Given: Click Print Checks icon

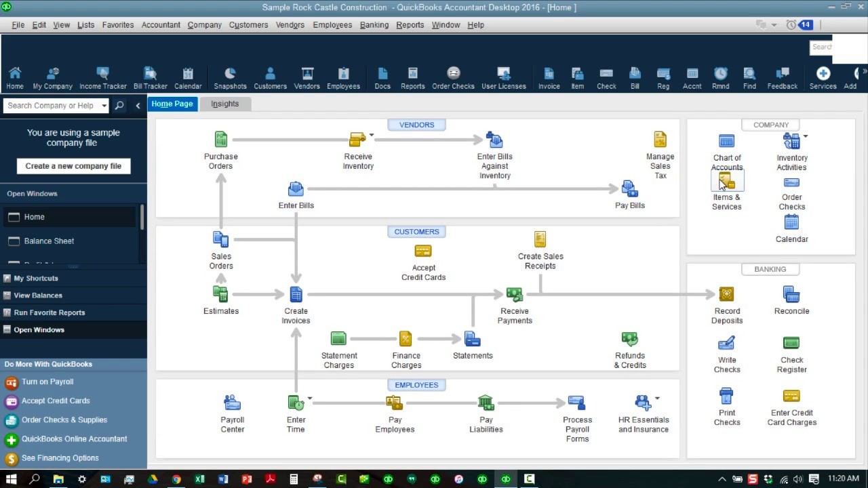Looking at the screenshot, I should click(x=726, y=396).
